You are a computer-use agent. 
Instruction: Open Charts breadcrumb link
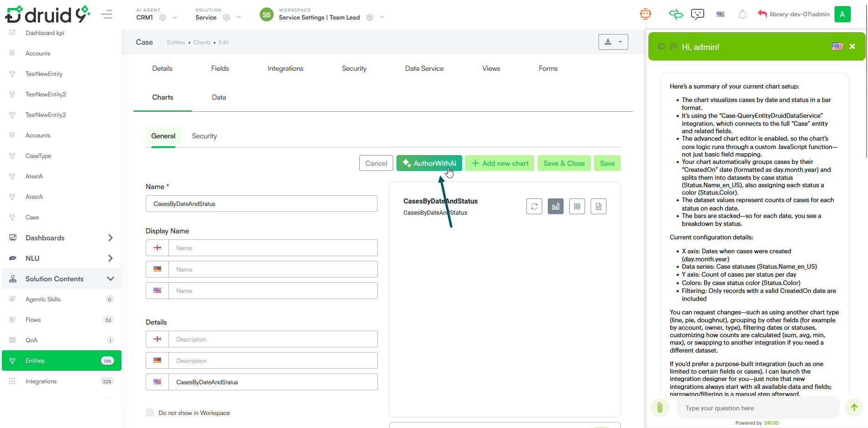(x=202, y=42)
